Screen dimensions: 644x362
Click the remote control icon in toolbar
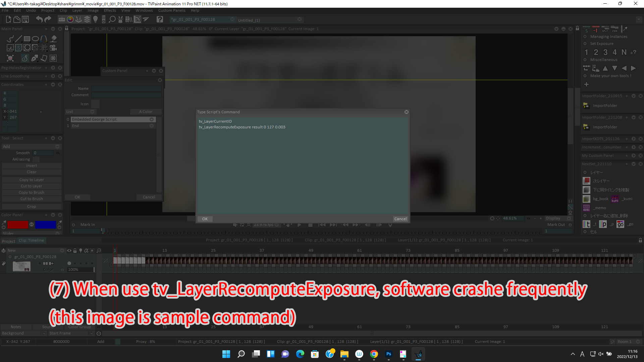coord(104,19)
